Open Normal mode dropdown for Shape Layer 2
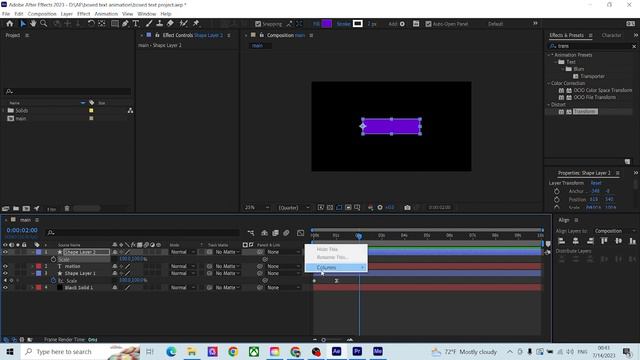Image resolution: width=640 pixels, height=360 pixels. 182,252
